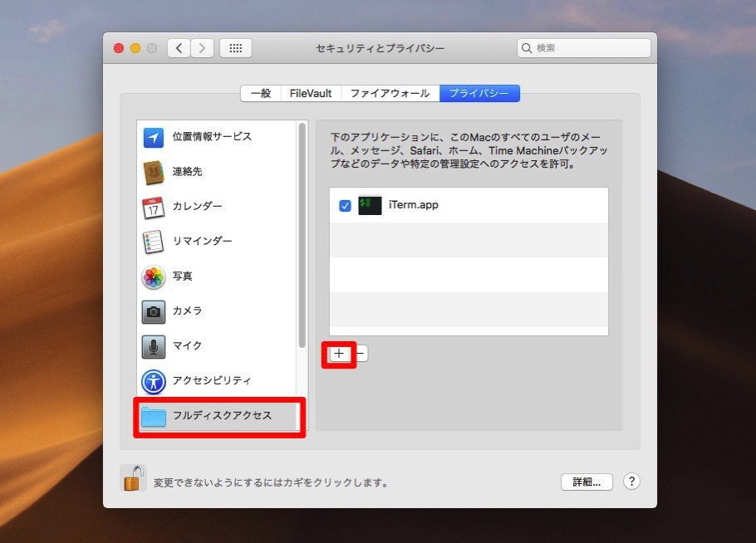Go forward with the right chevron button
Viewport: 756px width, 543px height.
[x=202, y=48]
